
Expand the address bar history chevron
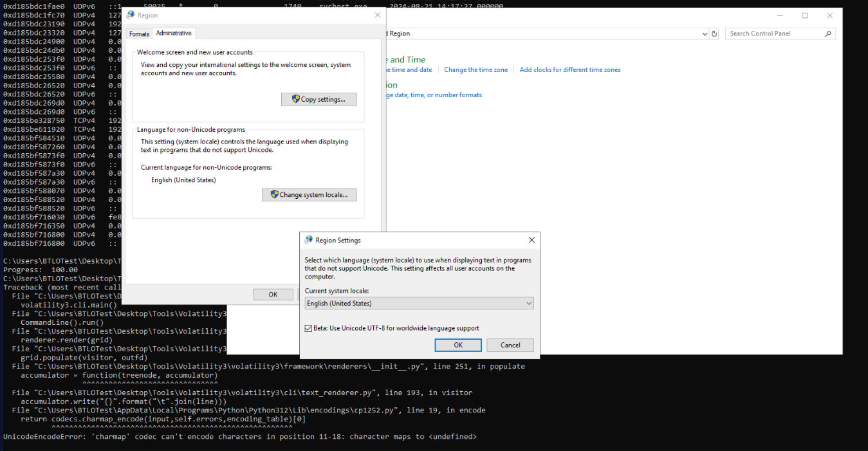(x=705, y=33)
